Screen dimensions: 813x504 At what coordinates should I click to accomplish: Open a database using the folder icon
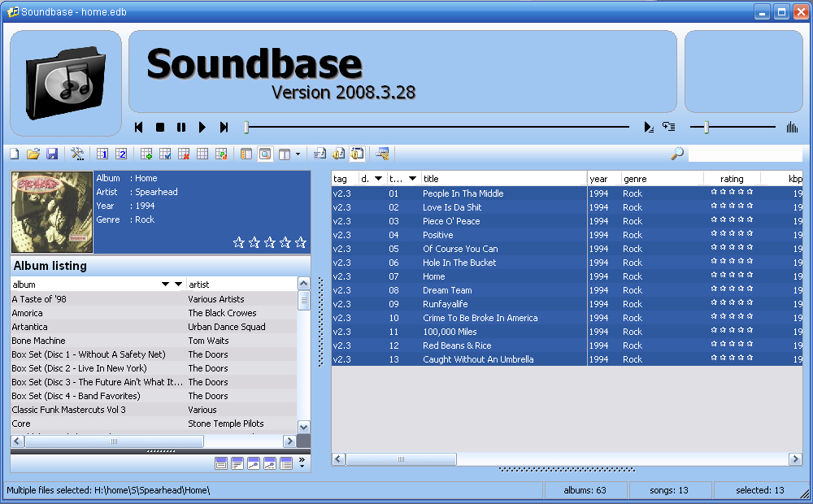click(33, 154)
